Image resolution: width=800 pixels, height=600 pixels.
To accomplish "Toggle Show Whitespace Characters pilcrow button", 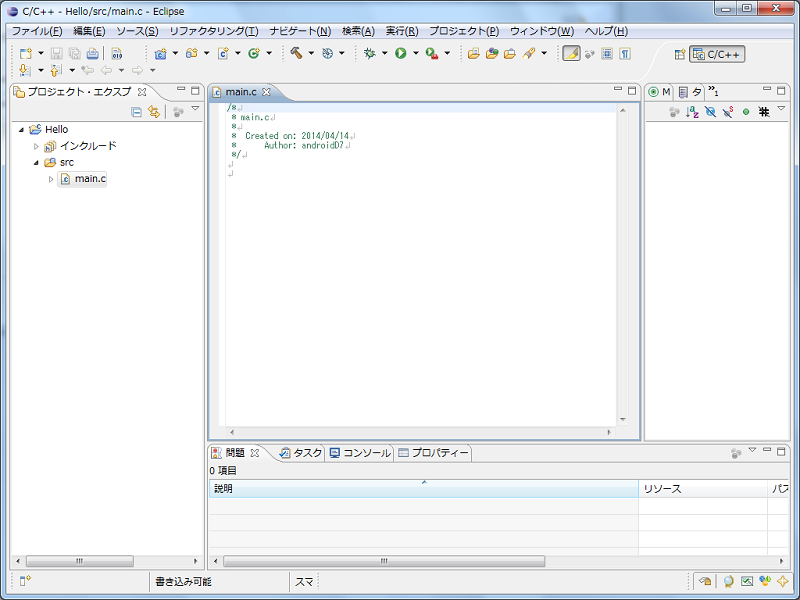I will click(624, 53).
